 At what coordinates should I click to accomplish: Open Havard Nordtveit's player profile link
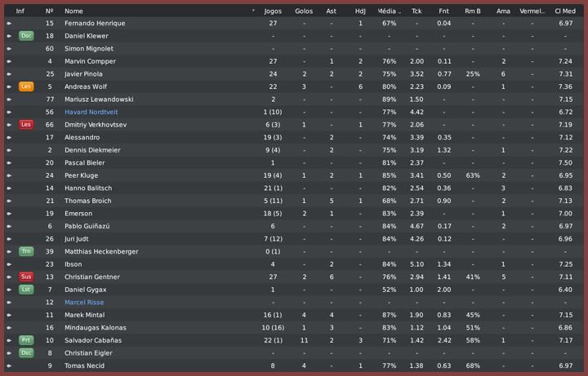(91, 112)
